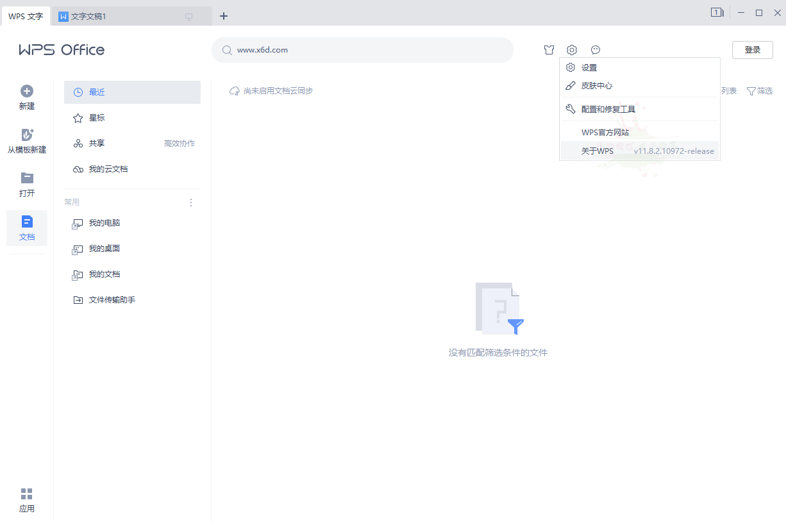Switch to 应用 at sidebar bottom
Viewport: 786px width, 532px height.
[27, 499]
